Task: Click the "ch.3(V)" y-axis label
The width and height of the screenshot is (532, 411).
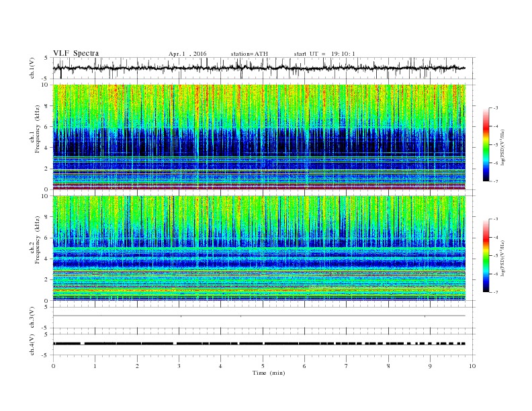Action: click(32, 318)
